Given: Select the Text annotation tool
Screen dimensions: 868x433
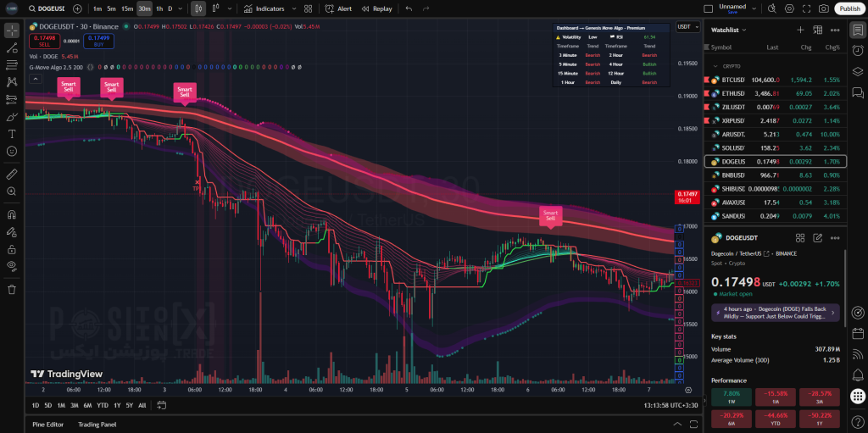Looking at the screenshot, I should pos(12,134).
